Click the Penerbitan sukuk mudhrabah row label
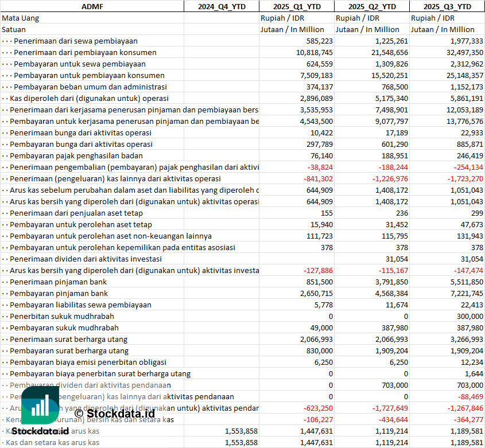The height and width of the screenshot is (448, 485). point(62,316)
